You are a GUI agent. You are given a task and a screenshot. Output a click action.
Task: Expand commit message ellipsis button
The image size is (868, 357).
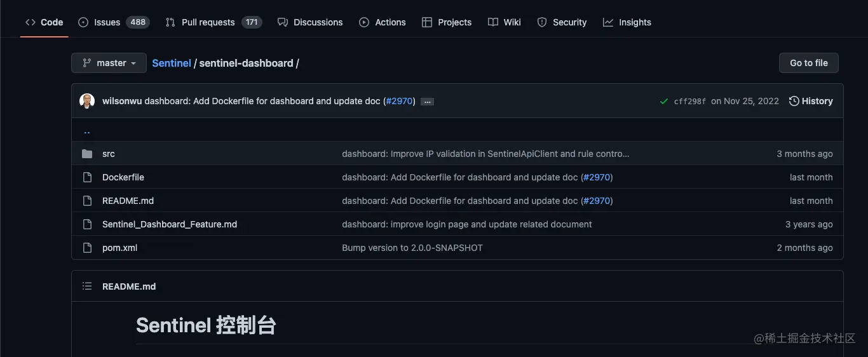click(x=427, y=102)
